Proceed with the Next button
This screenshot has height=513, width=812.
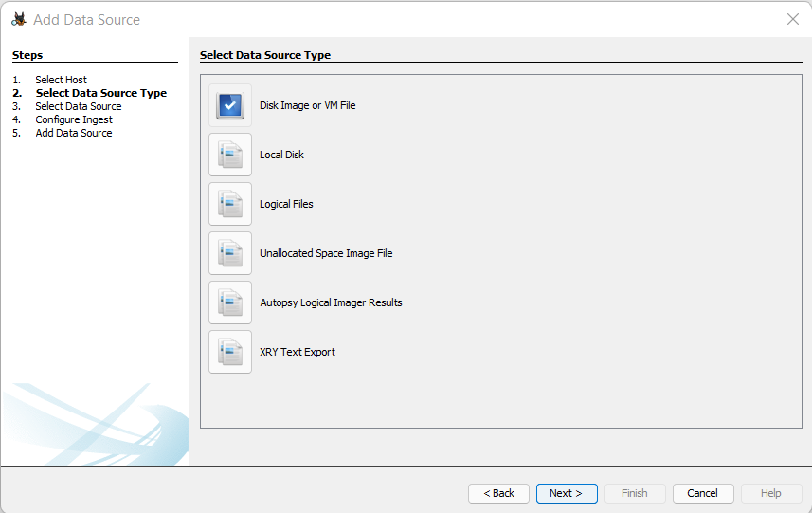tap(567, 493)
